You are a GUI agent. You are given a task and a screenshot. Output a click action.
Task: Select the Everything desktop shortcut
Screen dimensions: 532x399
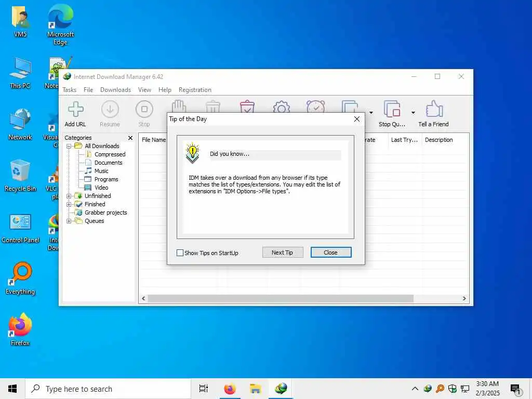[x=20, y=278]
